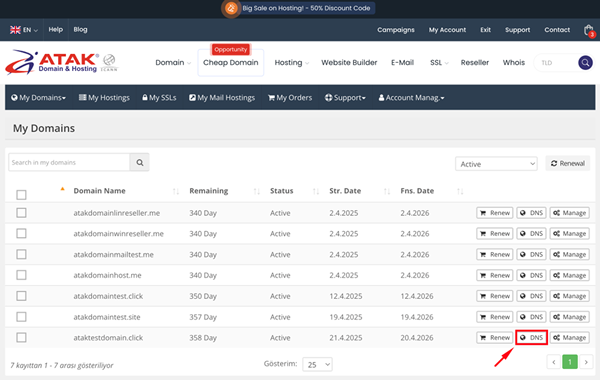The width and height of the screenshot is (600, 380).
Task: Renew atakdomainlinreseller.me domain
Action: point(495,213)
